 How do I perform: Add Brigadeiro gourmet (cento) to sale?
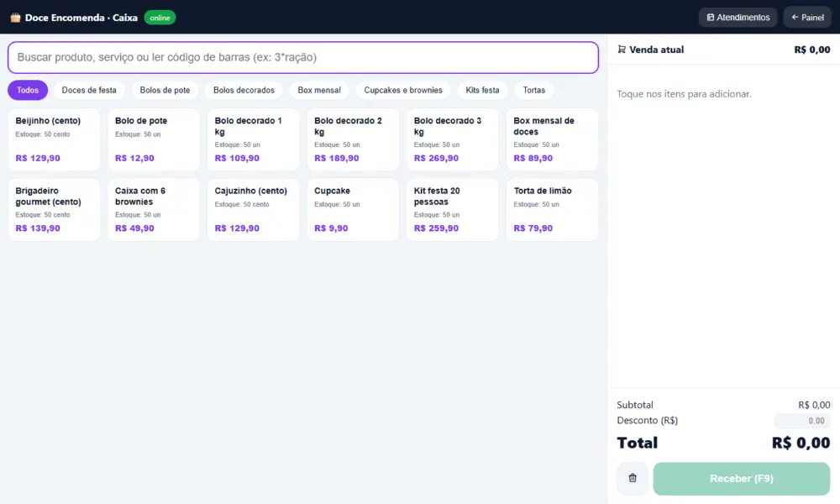pos(54,209)
